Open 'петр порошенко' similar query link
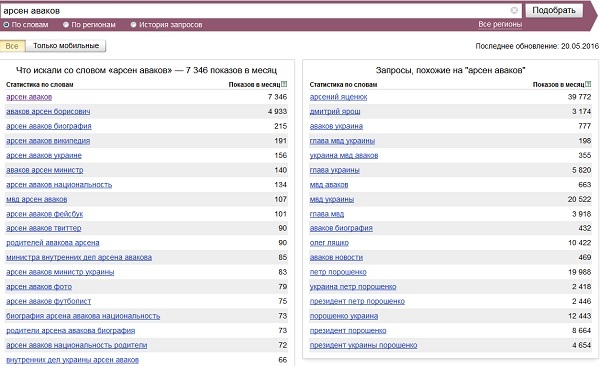Screen dimensions: 600x366 pyautogui.click(x=338, y=273)
